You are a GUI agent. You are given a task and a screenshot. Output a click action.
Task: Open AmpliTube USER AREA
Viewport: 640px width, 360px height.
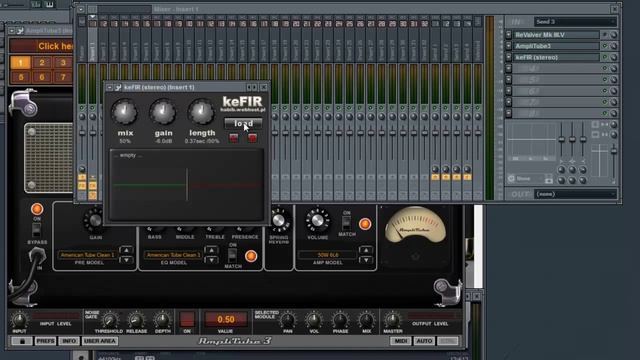click(100, 341)
